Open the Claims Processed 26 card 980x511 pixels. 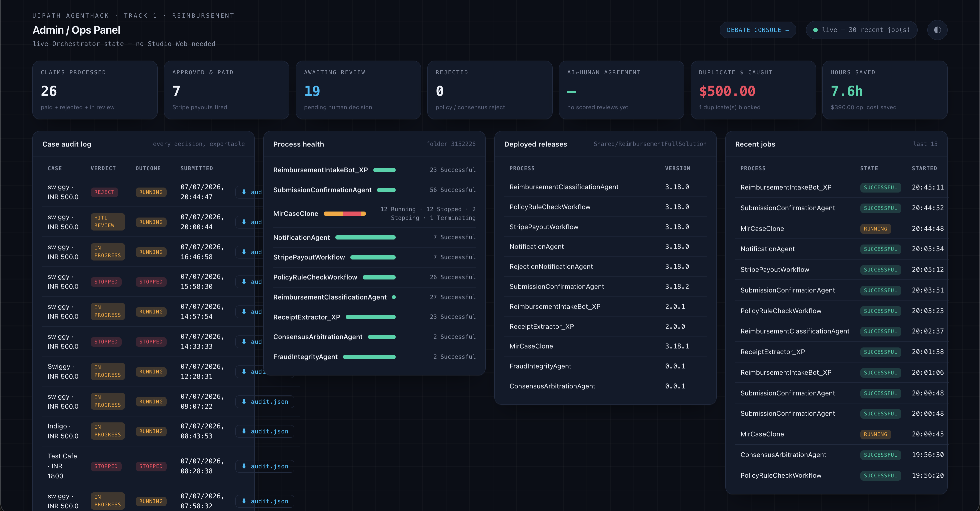click(95, 90)
